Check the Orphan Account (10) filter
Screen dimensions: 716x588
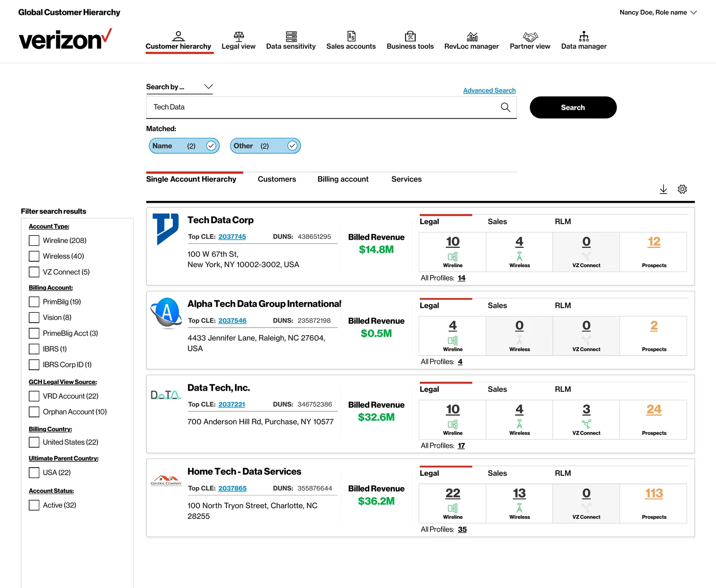click(x=34, y=412)
